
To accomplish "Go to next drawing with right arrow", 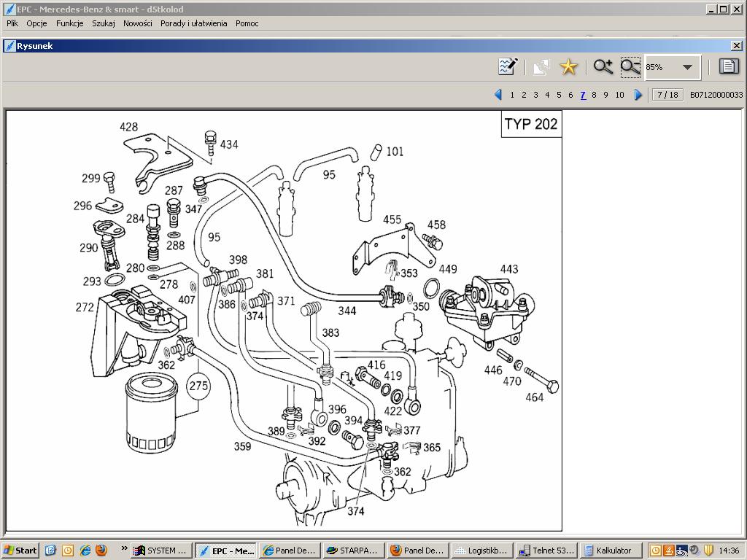I will [638, 95].
